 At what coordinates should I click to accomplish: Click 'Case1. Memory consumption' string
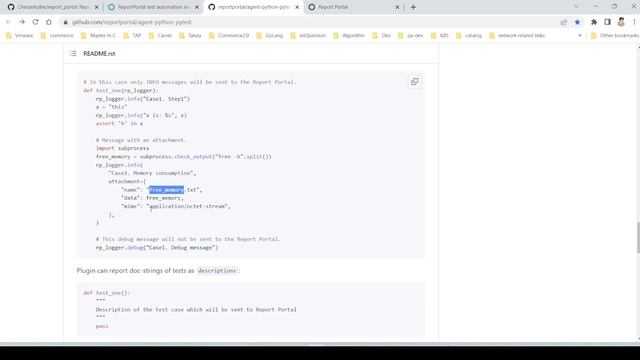pyautogui.click(x=152, y=173)
